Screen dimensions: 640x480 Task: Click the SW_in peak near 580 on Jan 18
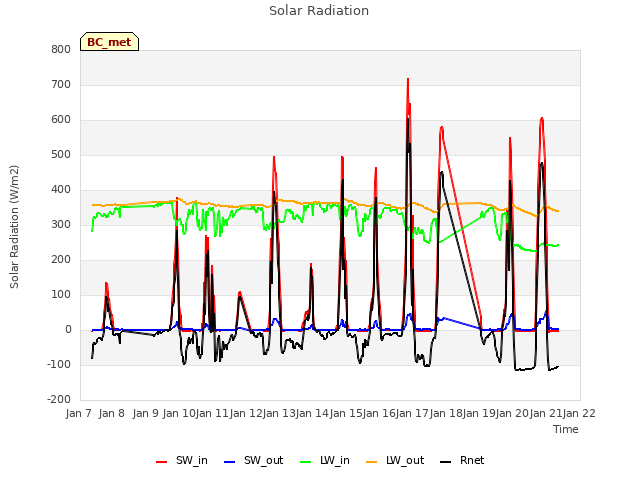[442, 127]
